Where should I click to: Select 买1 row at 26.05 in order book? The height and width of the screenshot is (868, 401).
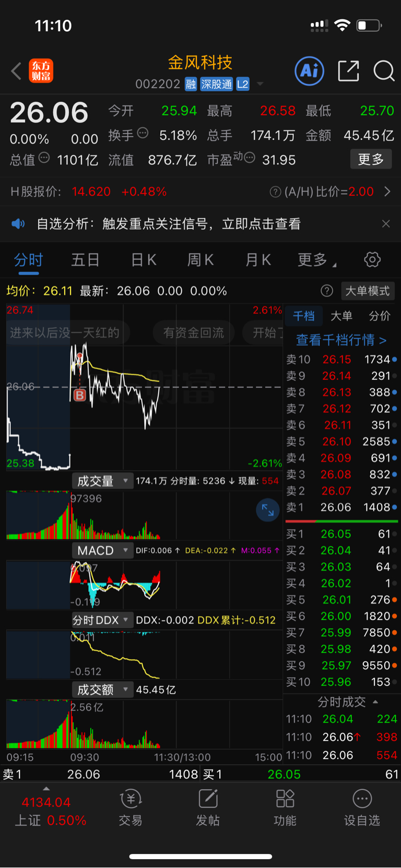tap(341, 534)
